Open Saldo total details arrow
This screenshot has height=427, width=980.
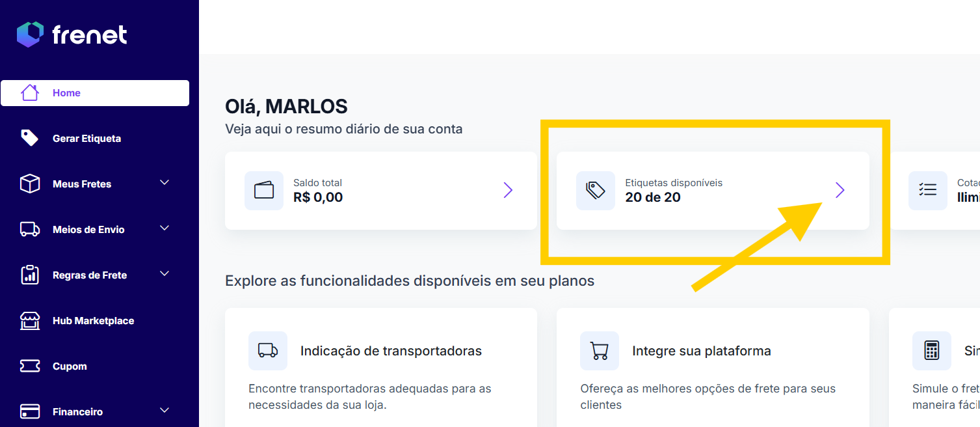pyautogui.click(x=508, y=190)
